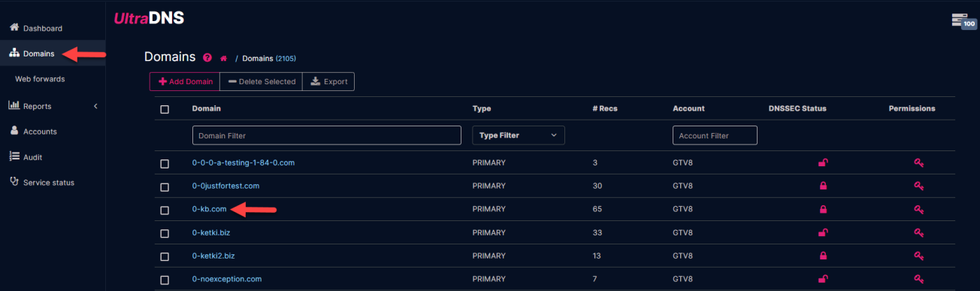Click the open padlock DNSSEC icon for 0-0-0-a-testing-1-84-0.com
The width and height of the screenshot is (980, 291).
pyautogui.click(x=823, y=162)
